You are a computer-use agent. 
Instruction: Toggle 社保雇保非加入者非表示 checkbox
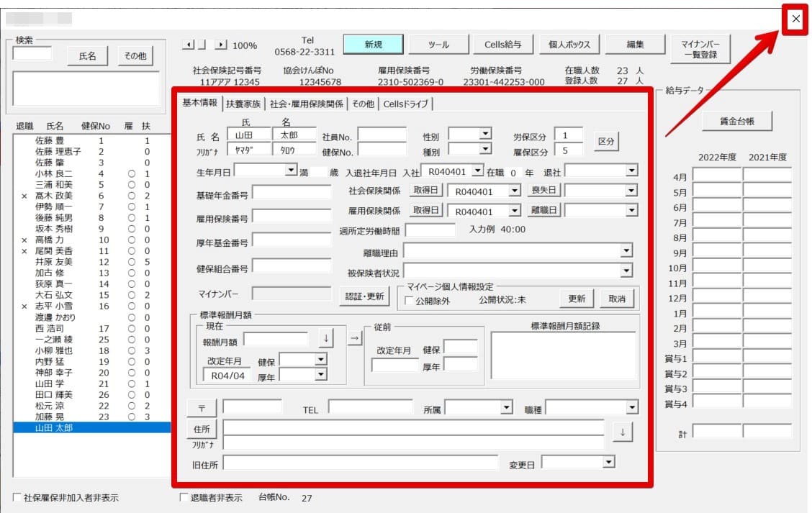click(17, 497)
